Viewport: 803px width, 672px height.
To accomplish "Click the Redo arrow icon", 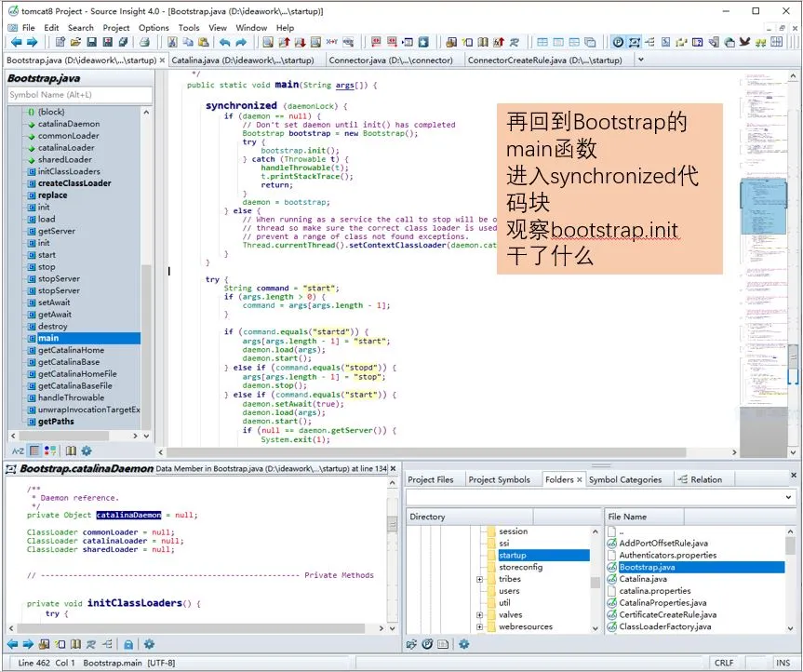I will 241,42.
